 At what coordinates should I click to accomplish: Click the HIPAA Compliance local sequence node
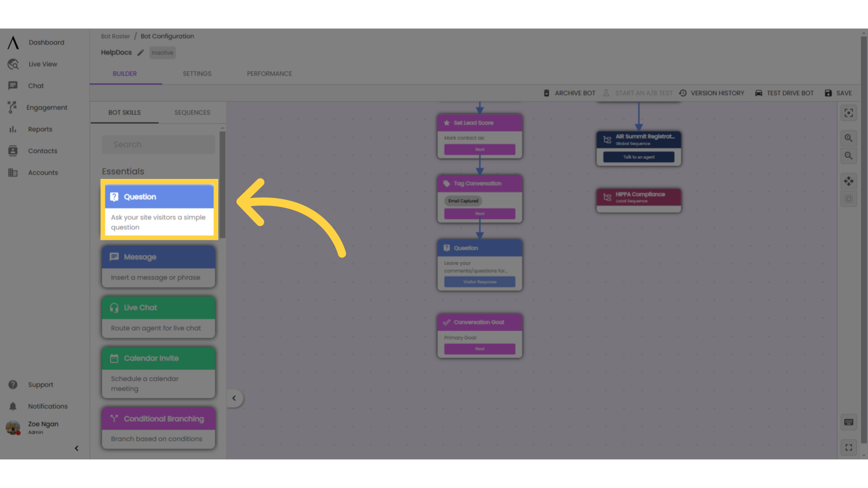point(638,198)
